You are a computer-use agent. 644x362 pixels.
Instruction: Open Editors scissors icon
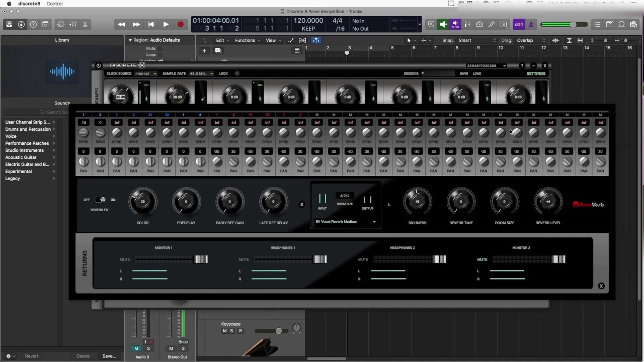(x=85, y=24)
